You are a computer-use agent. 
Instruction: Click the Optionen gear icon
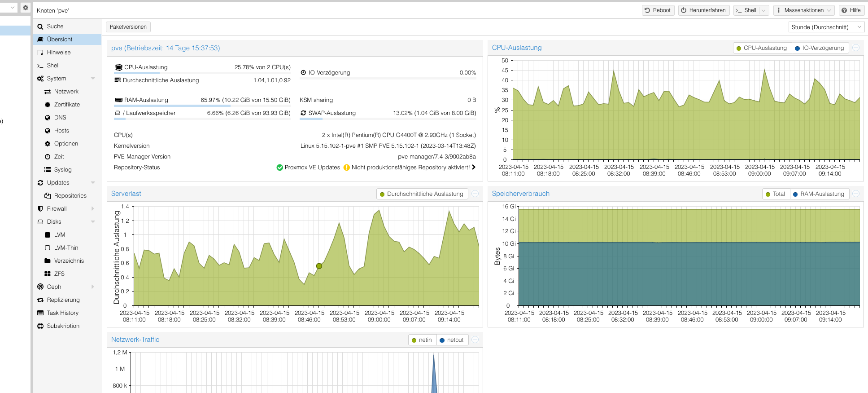click(x=48, y=144)
